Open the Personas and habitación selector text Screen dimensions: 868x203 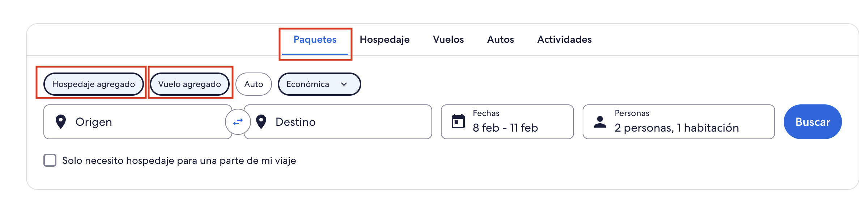click(676, 128)
